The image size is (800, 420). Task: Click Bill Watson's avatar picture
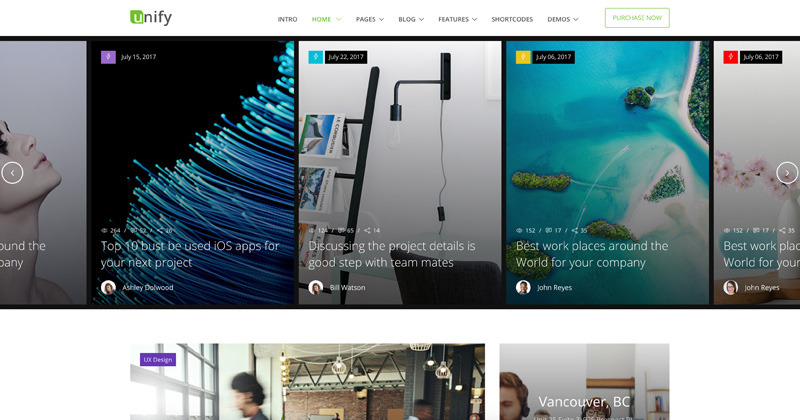(316, 287)
